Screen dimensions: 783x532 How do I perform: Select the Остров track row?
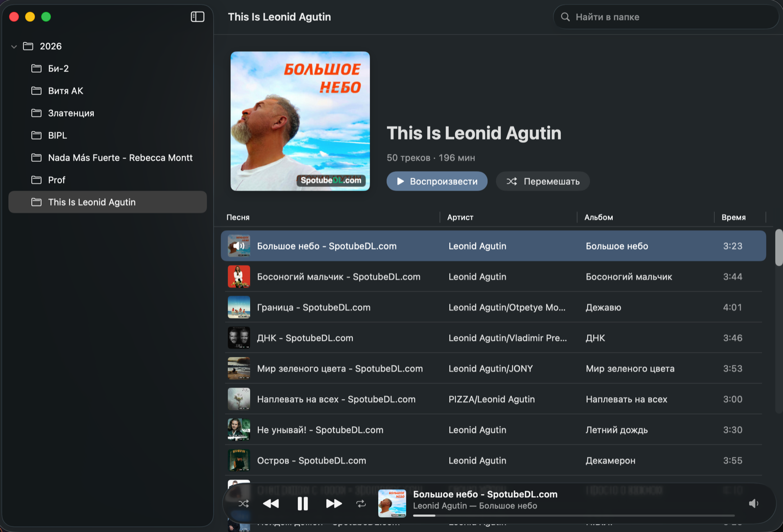point(493,461)
